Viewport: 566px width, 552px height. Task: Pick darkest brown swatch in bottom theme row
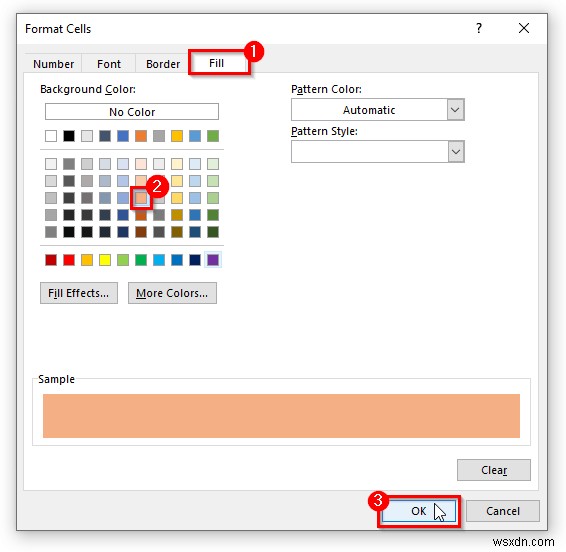point(141,232)
